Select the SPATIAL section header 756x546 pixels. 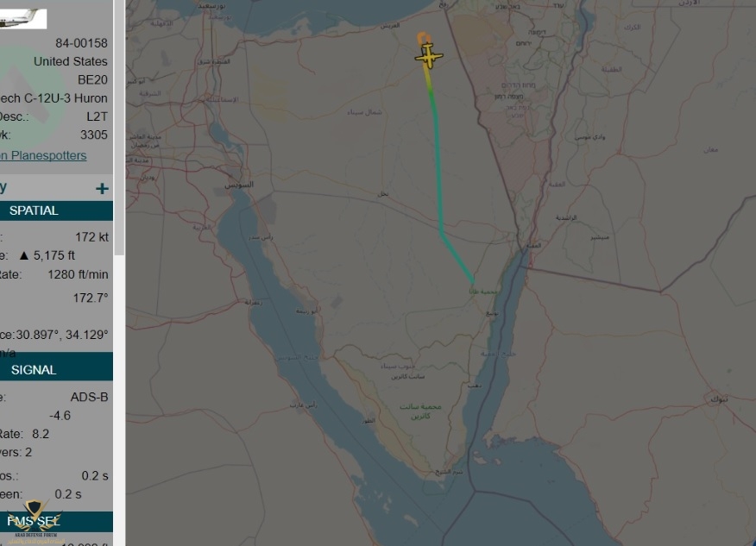(x=35, y=210)
